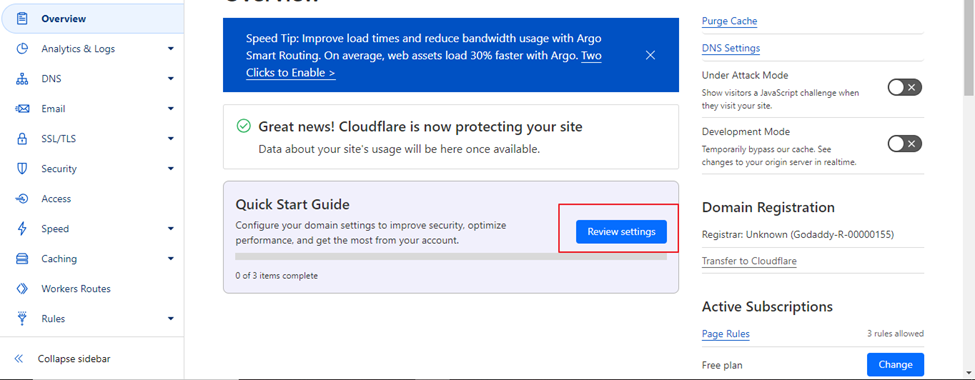The image size is (975, 380).
Task: Expand the SSL/TLS dropdown arrow
Action: (170, 139)
